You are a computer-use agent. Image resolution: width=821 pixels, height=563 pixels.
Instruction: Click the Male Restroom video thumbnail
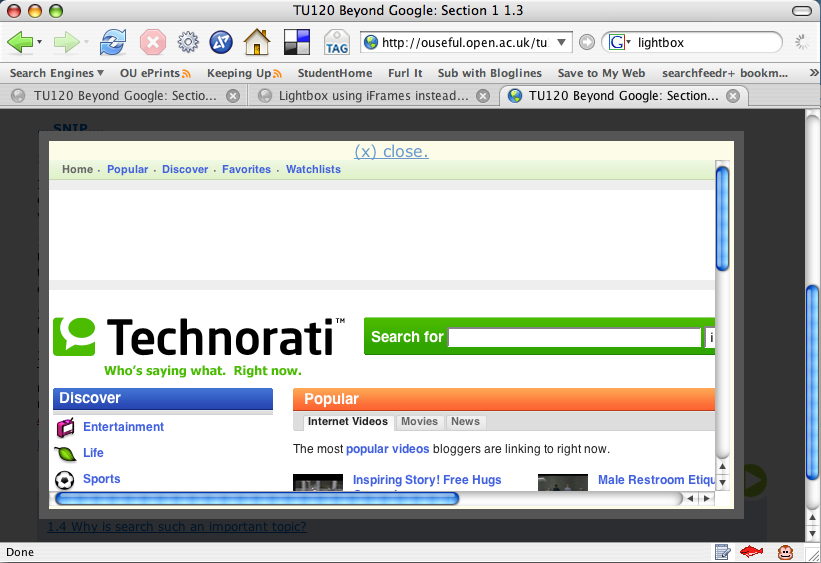(563, 482)
